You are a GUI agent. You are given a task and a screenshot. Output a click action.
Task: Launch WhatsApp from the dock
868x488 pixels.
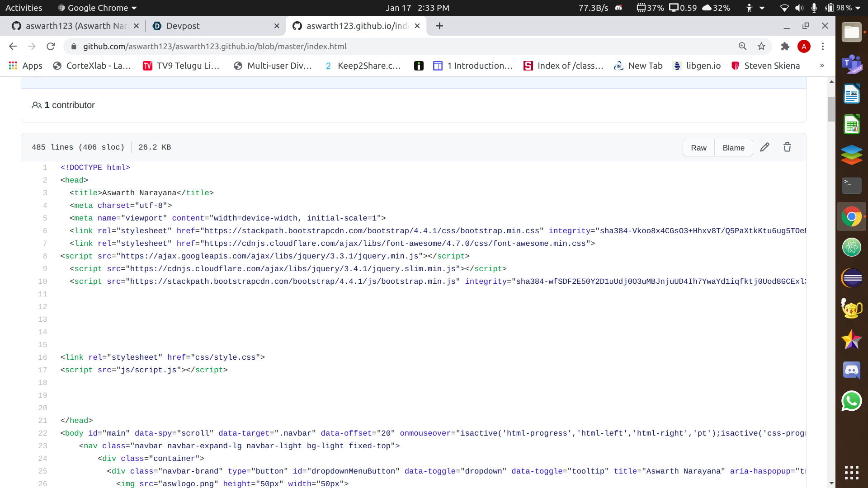tap(851, 401)
